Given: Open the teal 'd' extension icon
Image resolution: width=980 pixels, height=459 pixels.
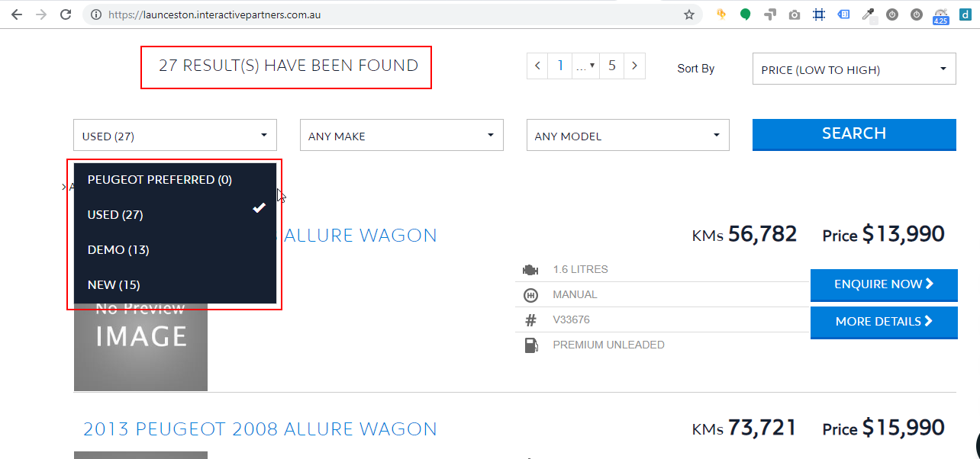Looking at the screenshot, I should pos(965,14).
